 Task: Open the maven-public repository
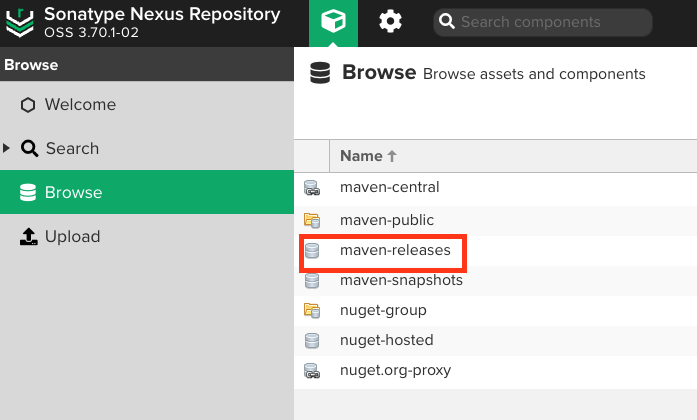(x=387, y=220)
